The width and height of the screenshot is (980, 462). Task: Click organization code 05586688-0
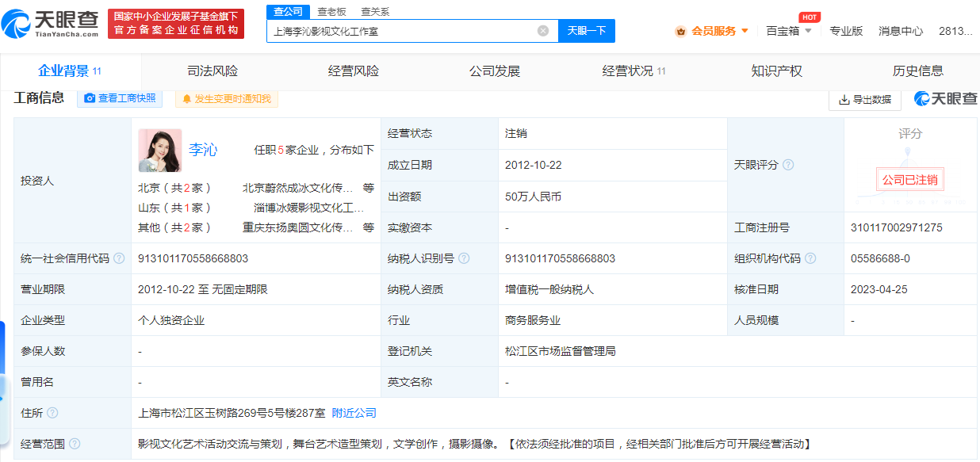pyautogui.click(x=880, y=258)
